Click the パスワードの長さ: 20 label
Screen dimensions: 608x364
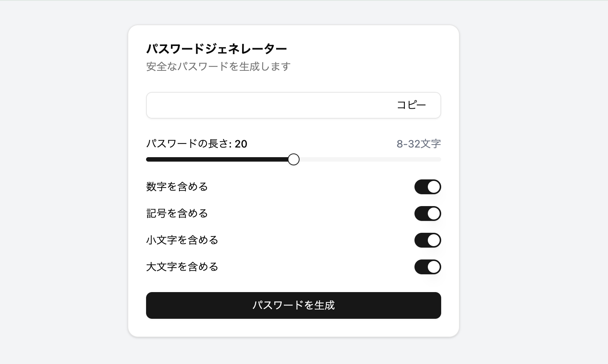click(196, 144)
